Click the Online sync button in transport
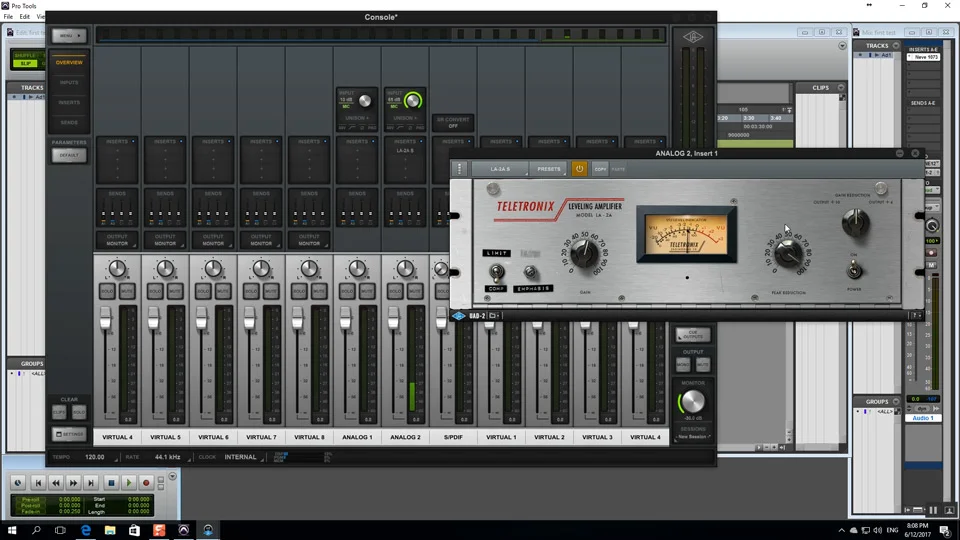960x540 pixels. pos(18,483)
